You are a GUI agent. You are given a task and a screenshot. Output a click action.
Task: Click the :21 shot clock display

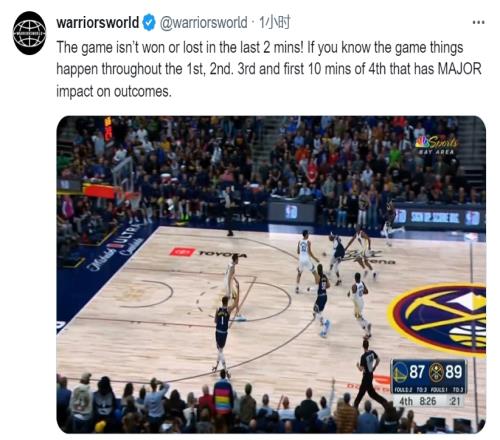455,401
